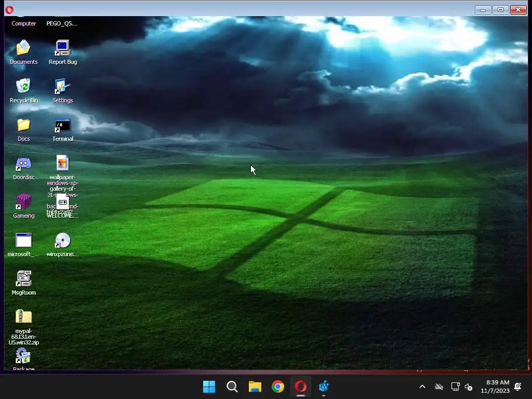This screenshot has height=399, width=532.
Task: Select the PEGO_QS desktop item label
Action: 62,23
